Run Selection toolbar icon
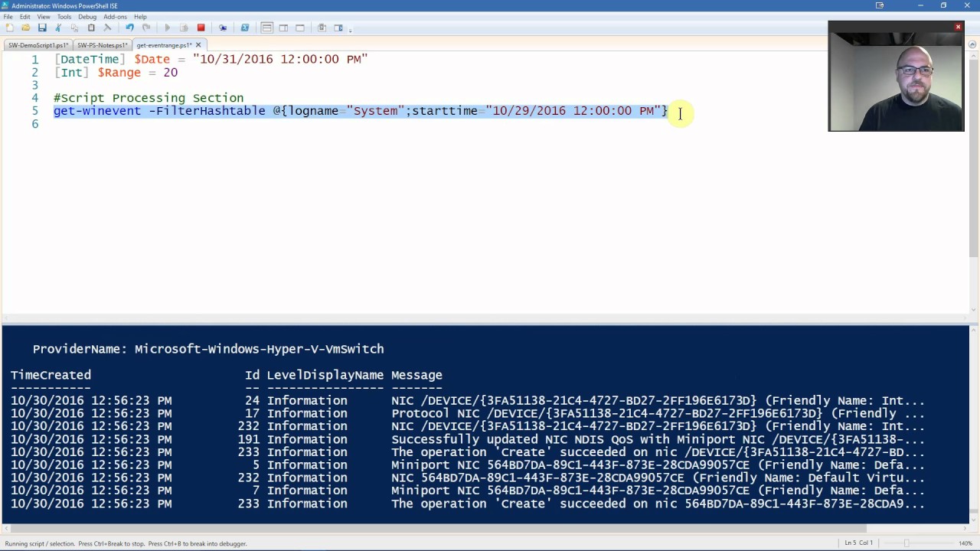Image resolution: width=980 pixels, height=551 pixels. click(184, 28)
